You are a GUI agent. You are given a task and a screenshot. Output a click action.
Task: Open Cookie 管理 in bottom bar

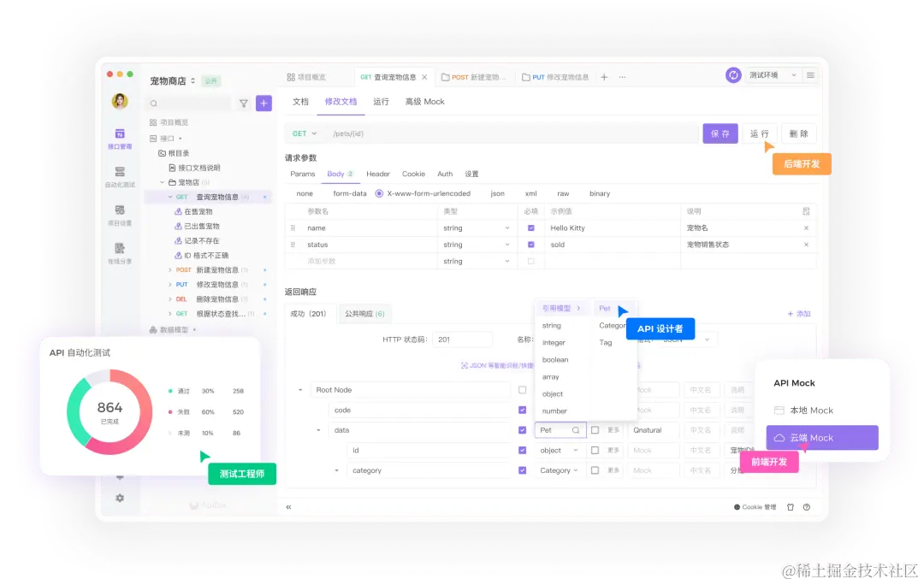click(x=755, y=506)
